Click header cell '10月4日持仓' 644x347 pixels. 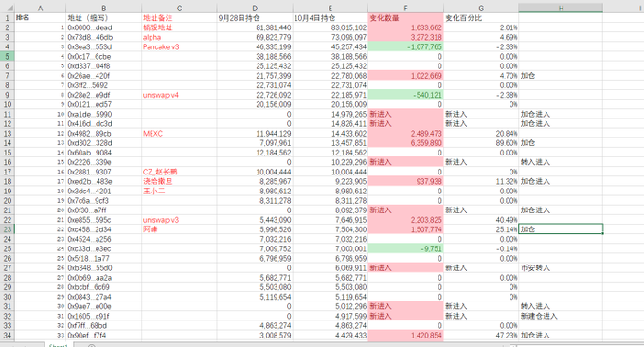click(x=331, y=18)
